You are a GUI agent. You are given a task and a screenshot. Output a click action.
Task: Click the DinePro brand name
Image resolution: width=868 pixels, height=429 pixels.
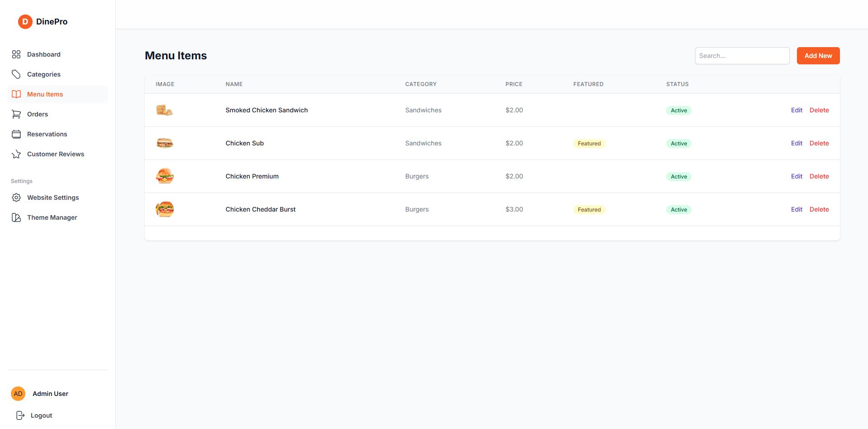coord(52,21)
